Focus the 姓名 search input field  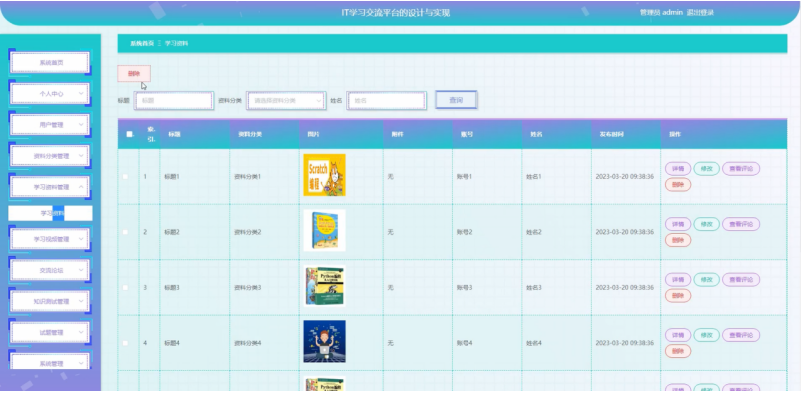click(386, 101)
